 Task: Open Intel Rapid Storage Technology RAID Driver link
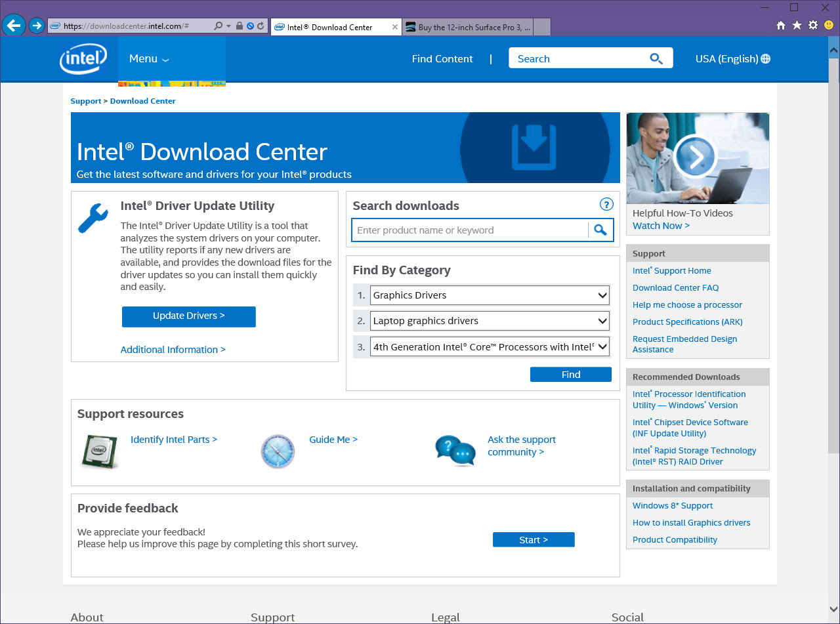(x=694, y=456)
